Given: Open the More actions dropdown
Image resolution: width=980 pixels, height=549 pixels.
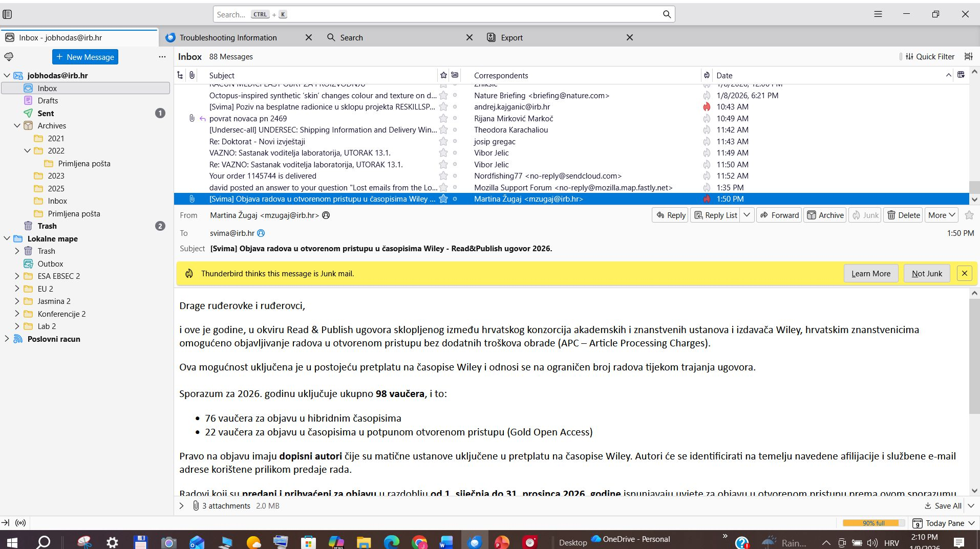Looking at the screenshot, I should tap(941, 215).
